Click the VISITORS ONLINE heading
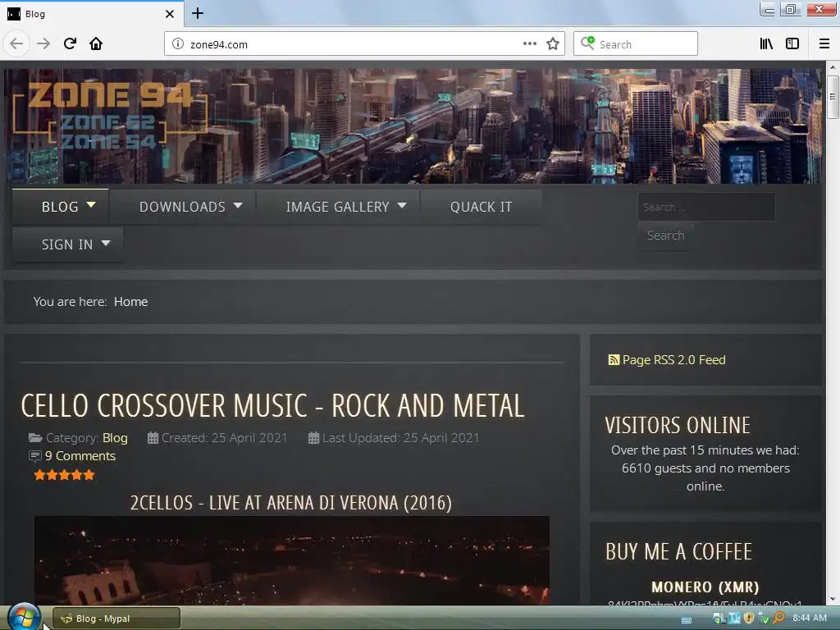 678,426
